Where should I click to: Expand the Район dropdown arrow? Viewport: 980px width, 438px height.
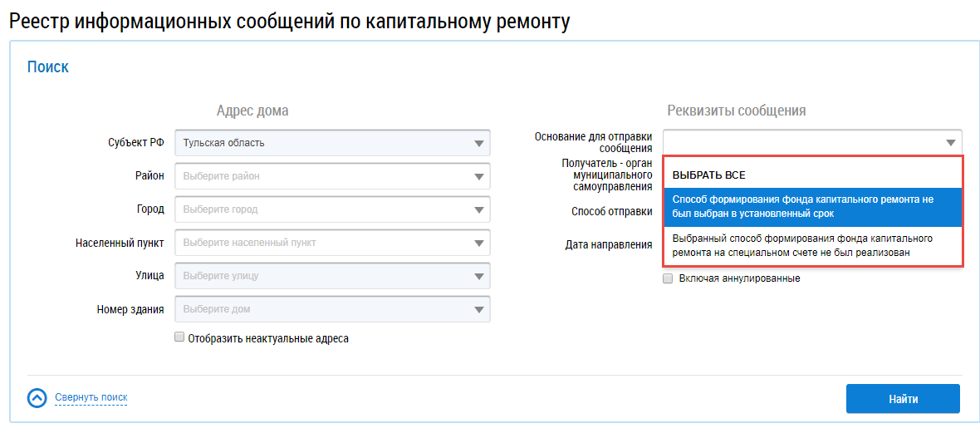coord(478,176)
